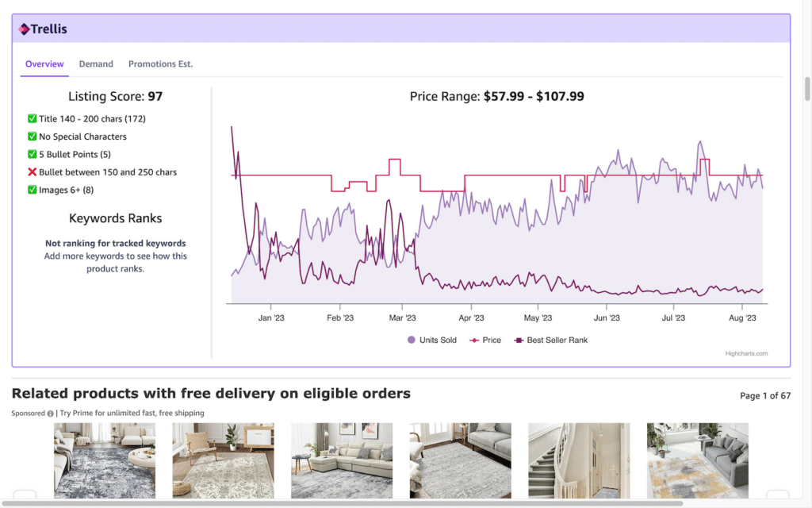Open the Demand tab
Viewport: 812px width, 508px height.
(96, 63)
